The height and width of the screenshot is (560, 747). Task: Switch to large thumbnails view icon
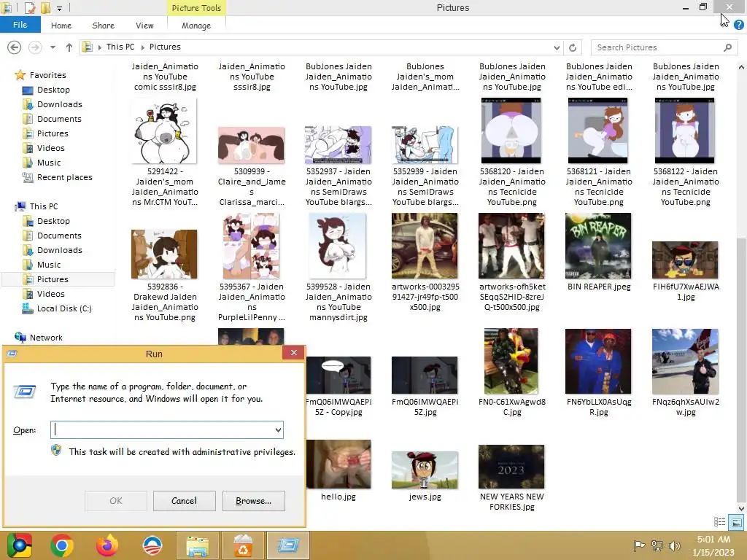click(x=737, y=522)
